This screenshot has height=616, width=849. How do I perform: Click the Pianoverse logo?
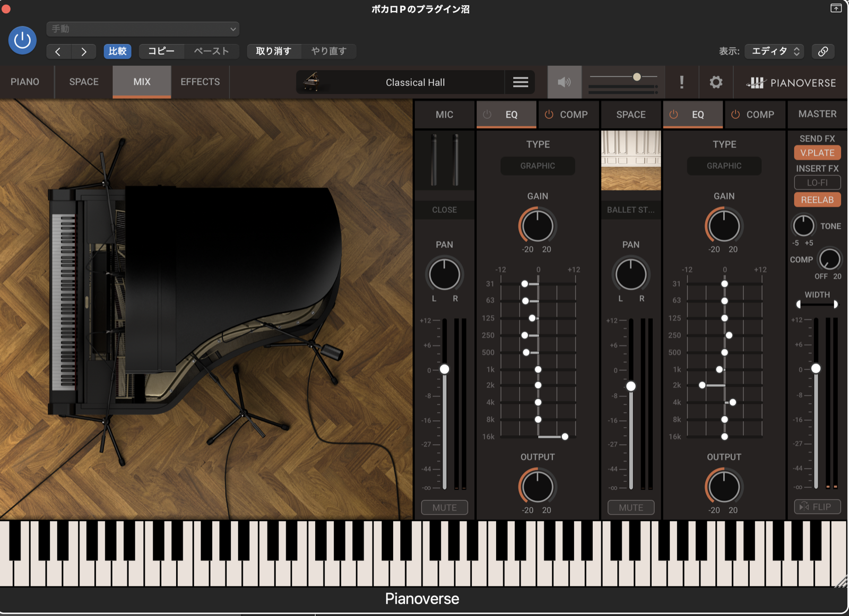[791, 82]
